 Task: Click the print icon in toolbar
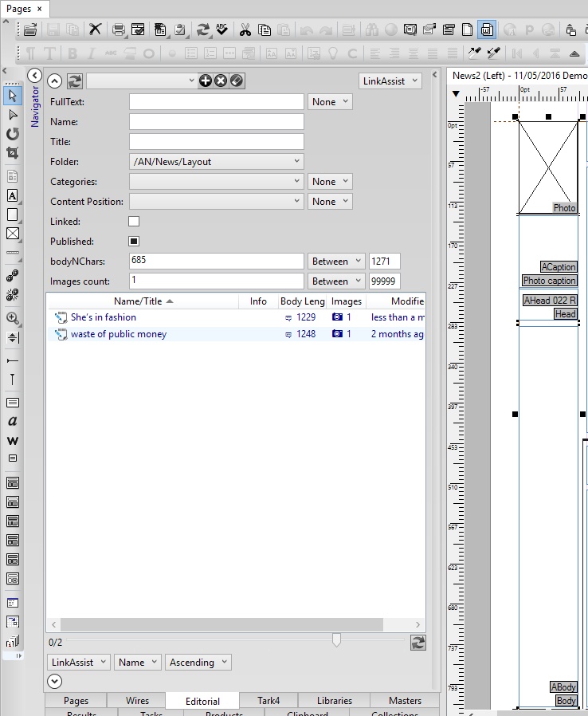tap(118, 30)
